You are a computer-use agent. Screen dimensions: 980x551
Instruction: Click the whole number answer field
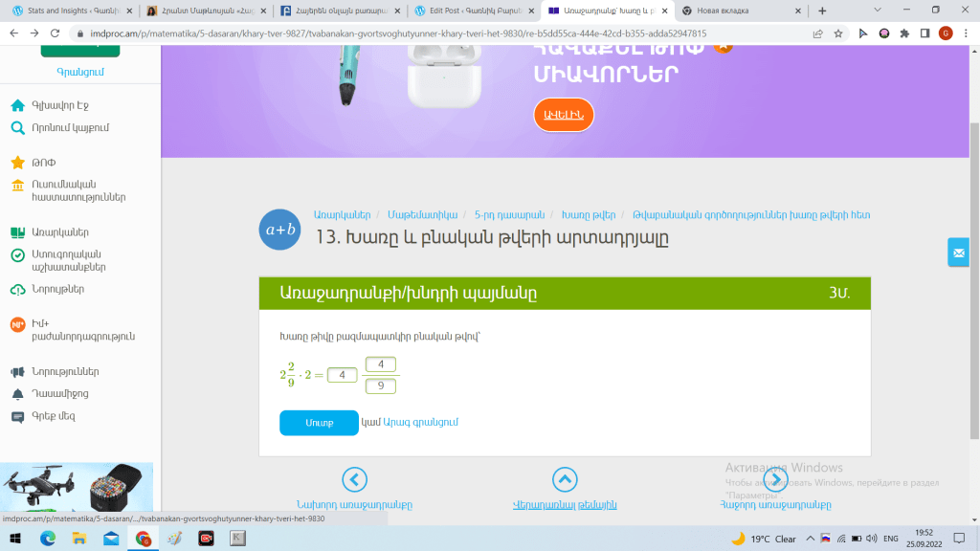[x=342, y=375]
